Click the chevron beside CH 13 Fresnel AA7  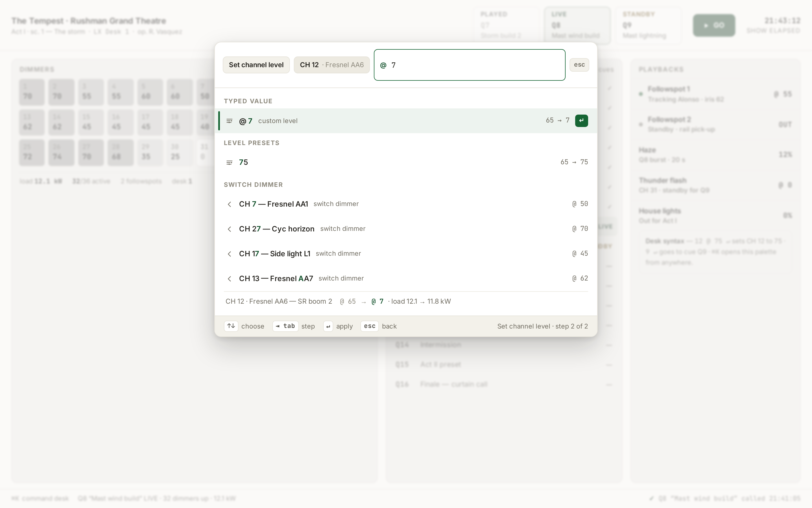pyautogui.click(x=229, y=279)
